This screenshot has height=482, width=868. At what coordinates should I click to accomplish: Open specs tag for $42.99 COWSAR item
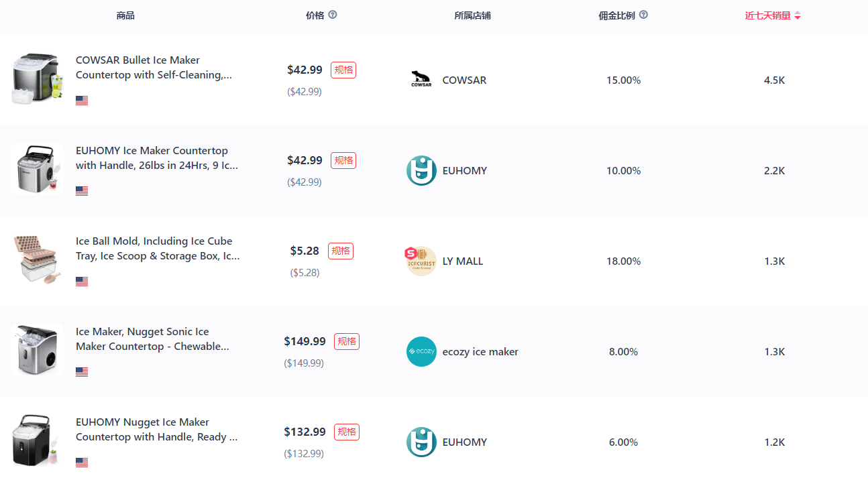[x=343, y=70]
